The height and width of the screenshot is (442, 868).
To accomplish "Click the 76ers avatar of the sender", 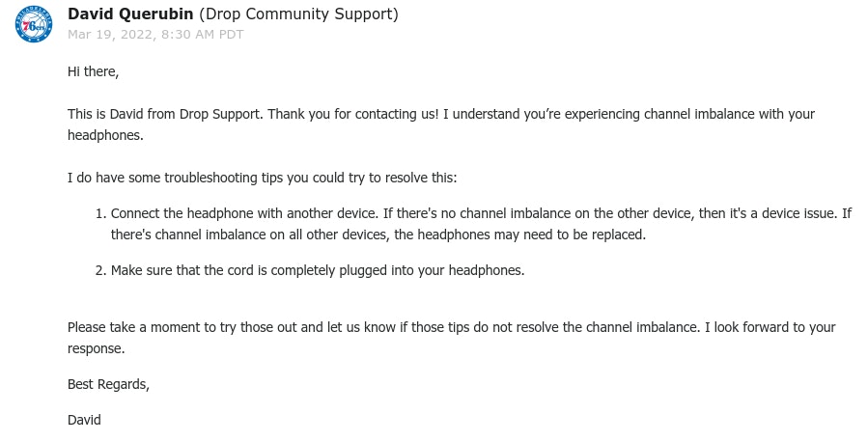I will (34, 24).
